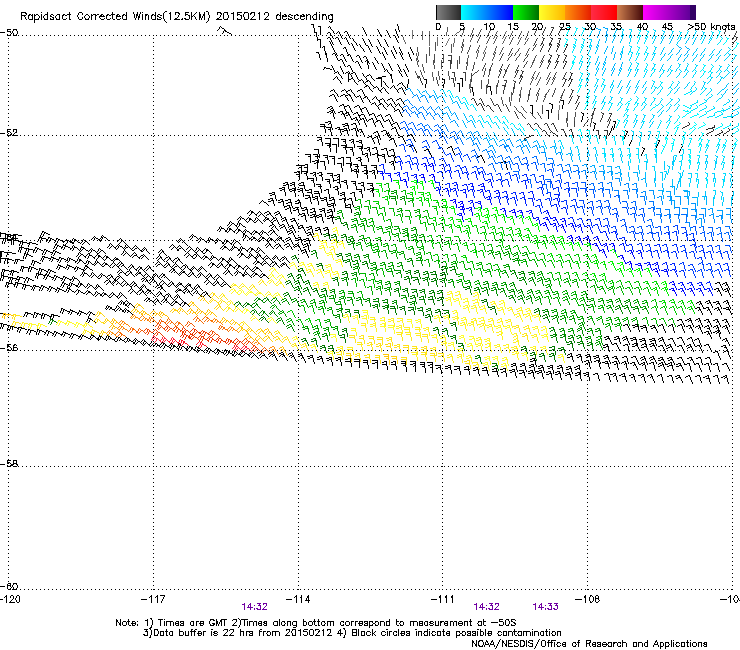Viewport: 740px width, 650px height.
Task: Click the brown 35-40 knots legend color
Action: click(630, 12)
